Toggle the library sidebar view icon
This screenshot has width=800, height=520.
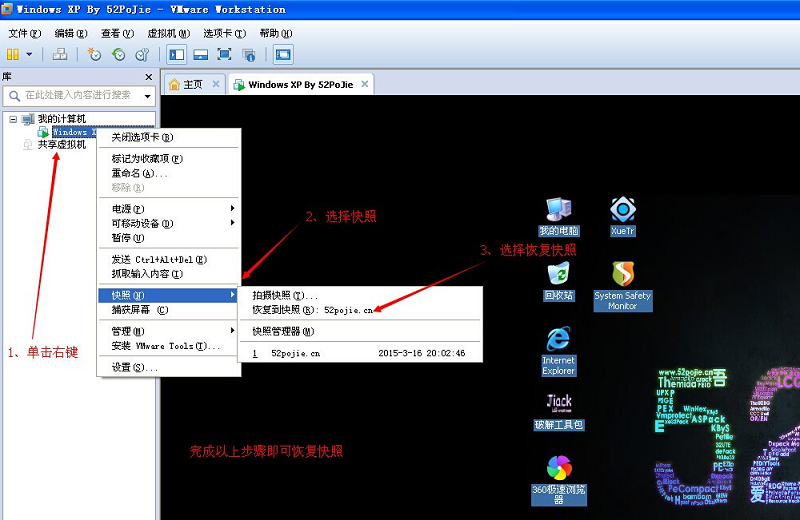(177, 55)
